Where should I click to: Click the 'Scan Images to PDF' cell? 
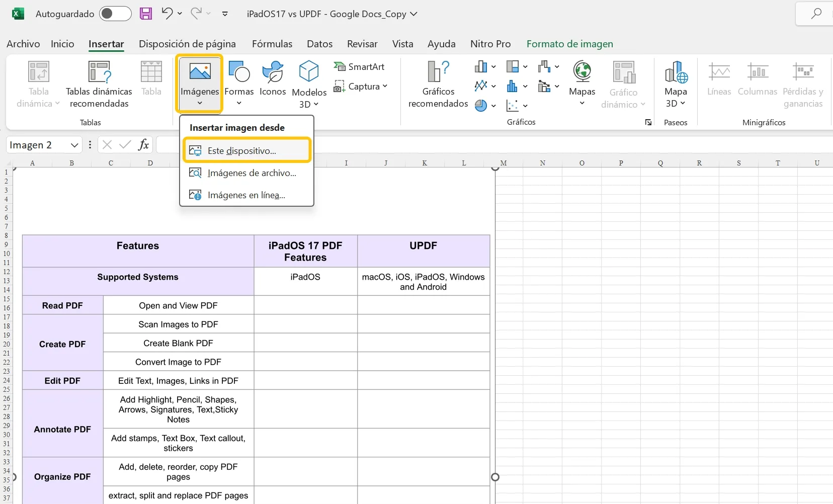(x=178, y=324)
